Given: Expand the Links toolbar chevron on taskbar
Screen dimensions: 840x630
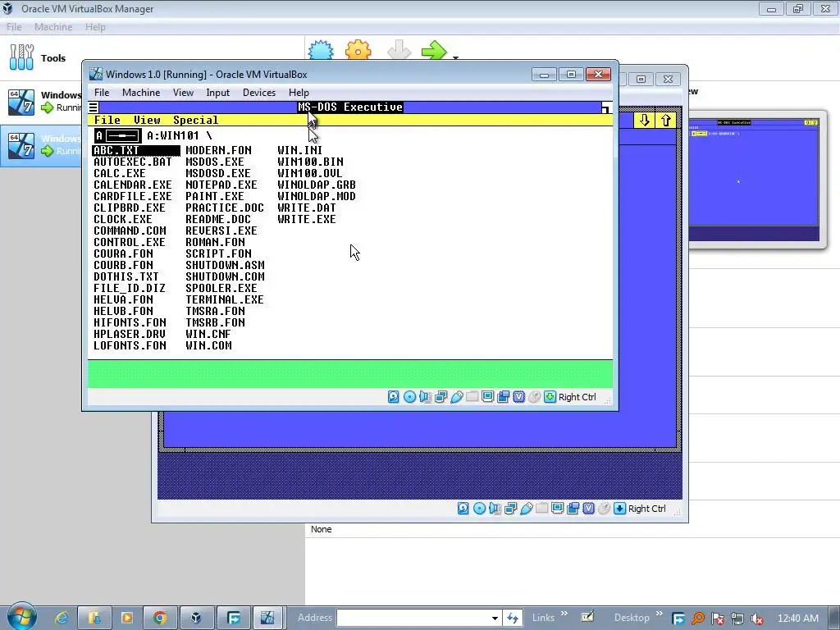Looking at the screenshot, I should coord(564,614).
